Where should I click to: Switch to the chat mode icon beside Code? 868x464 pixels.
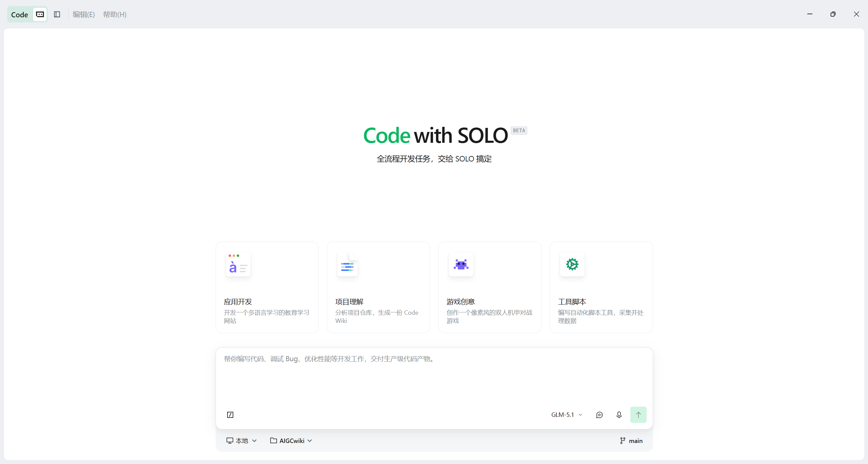[40, 14]
